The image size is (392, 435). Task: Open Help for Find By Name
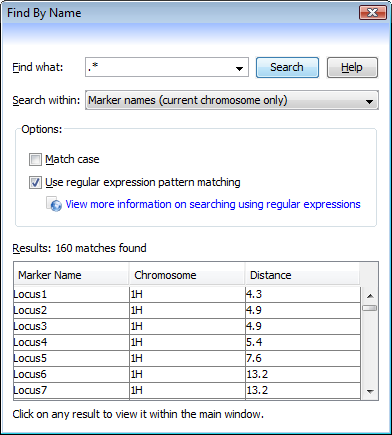352,67
